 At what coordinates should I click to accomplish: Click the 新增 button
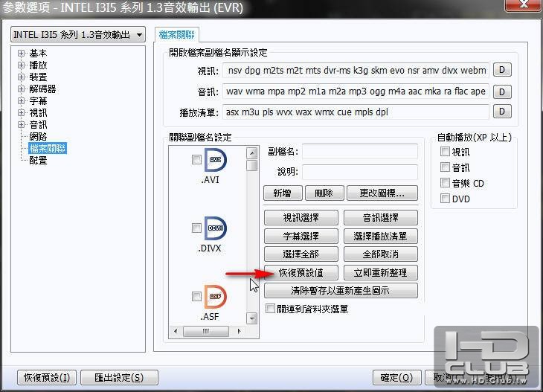tap(283, 193)
